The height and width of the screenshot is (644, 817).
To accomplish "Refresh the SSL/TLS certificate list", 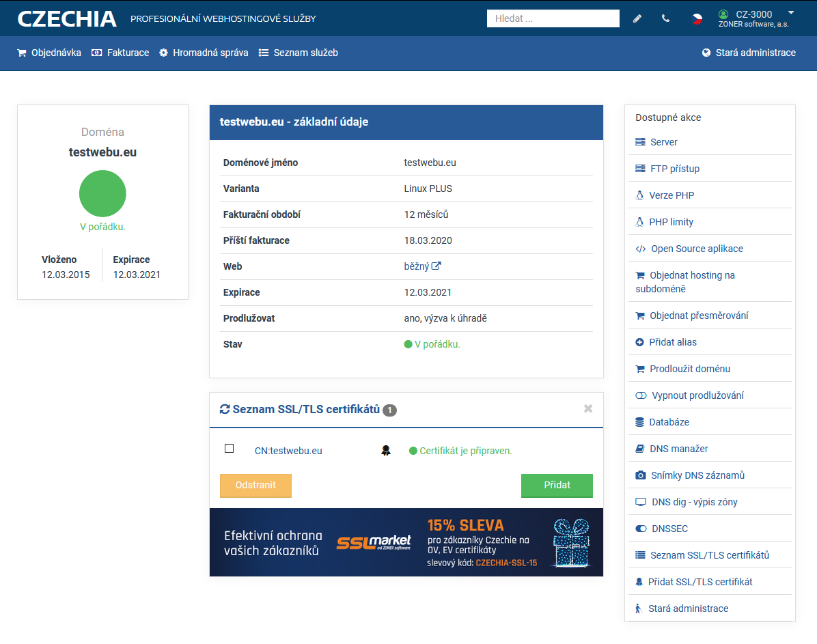I will pos(225,410).
